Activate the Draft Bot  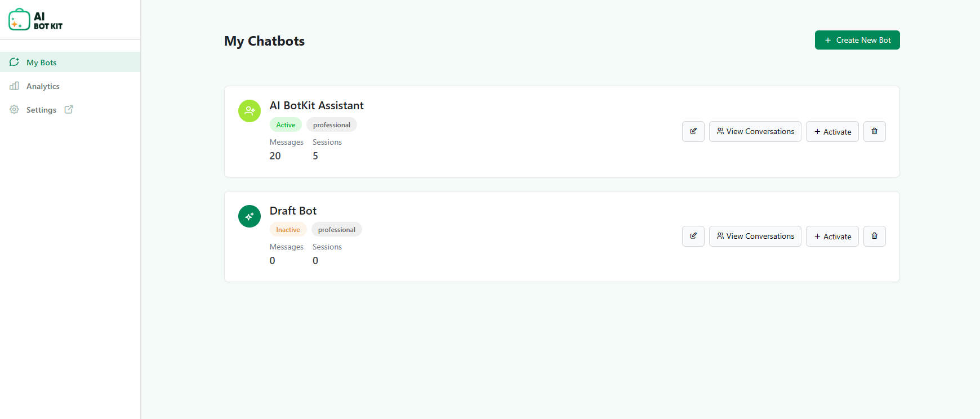tap(832, 236)
